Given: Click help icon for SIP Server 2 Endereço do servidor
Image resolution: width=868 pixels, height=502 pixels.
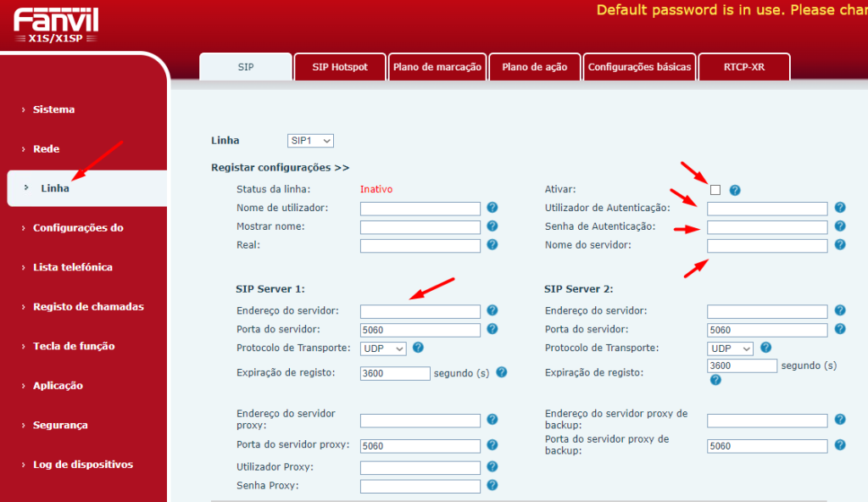Looking at the screenshot, I should [x=839, y=311].
